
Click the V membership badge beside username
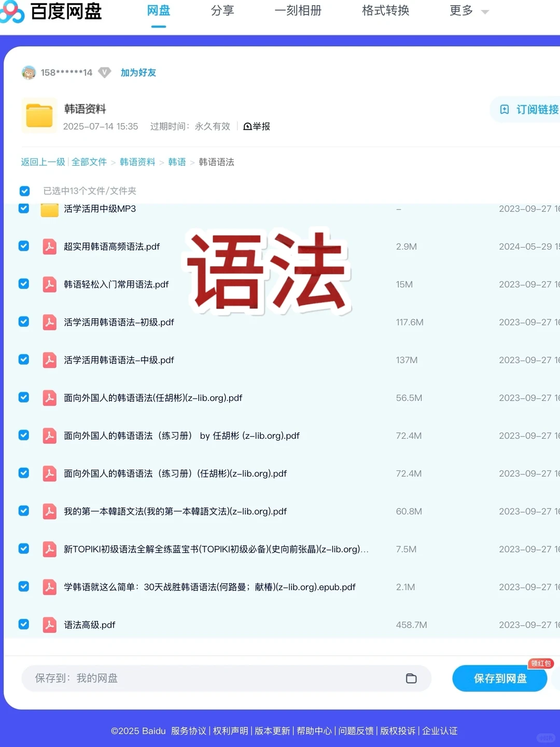tap(104, 72)
